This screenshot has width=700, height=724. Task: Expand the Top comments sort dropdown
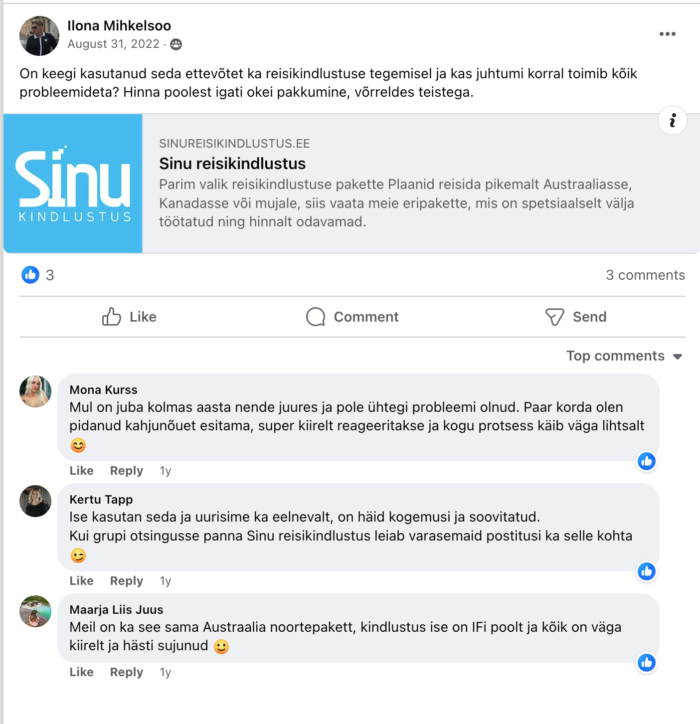(x=624, y=356)
